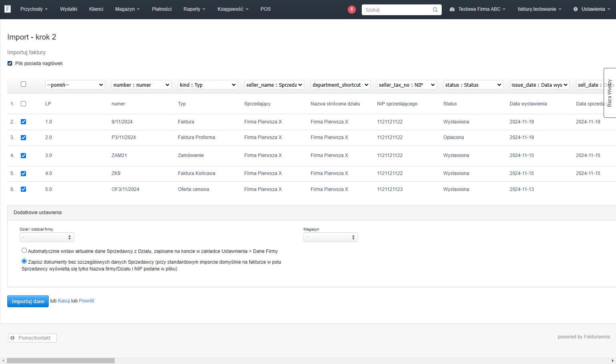The width and height of the screenshot is (616, 364).
Task: Uncheck the row with ZK9
Action: click(23, 173)
